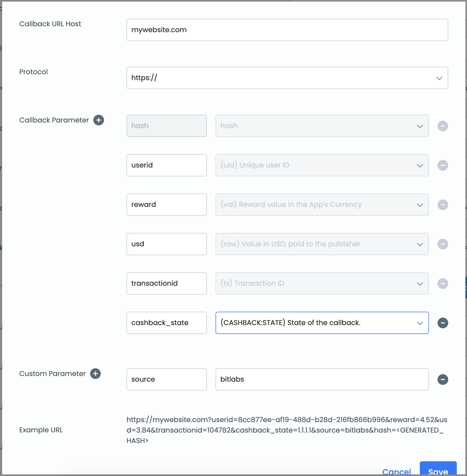Click the Save button
The width and height of the screenshot is (467, 476).
[438, 469]
